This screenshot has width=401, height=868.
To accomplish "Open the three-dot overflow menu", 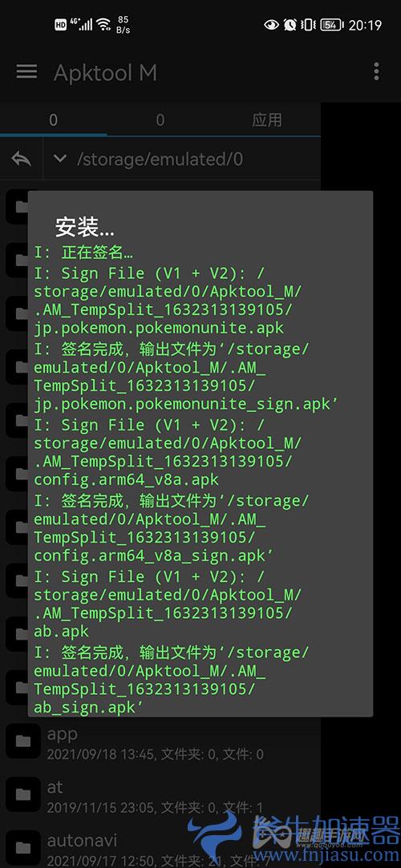I will [x=376, y=71].
